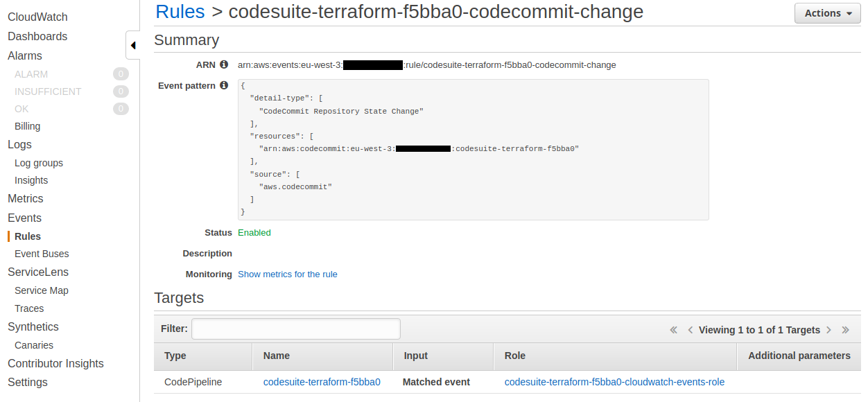
Task: Sort targets by Type column header
Action: click(x=175, y=356)
